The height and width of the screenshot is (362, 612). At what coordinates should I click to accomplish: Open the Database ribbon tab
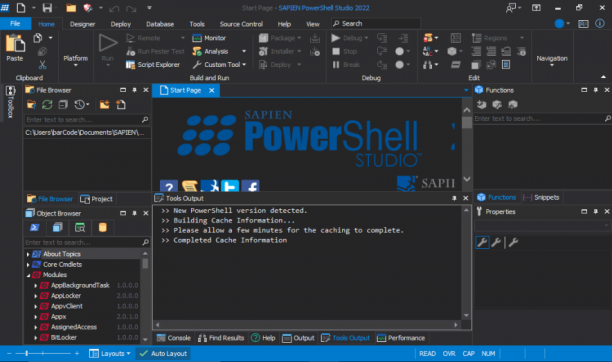(x=160, y=24)
